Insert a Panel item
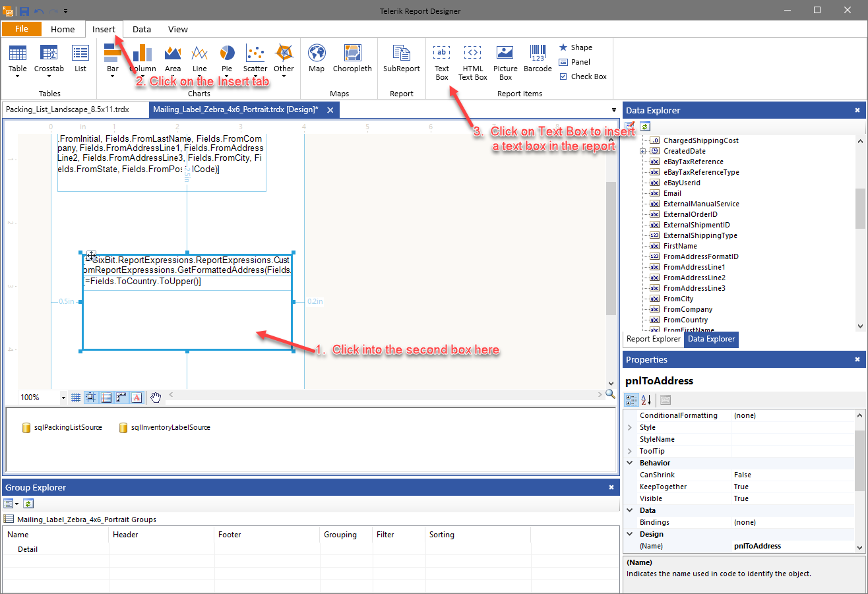 click(574, 62)
